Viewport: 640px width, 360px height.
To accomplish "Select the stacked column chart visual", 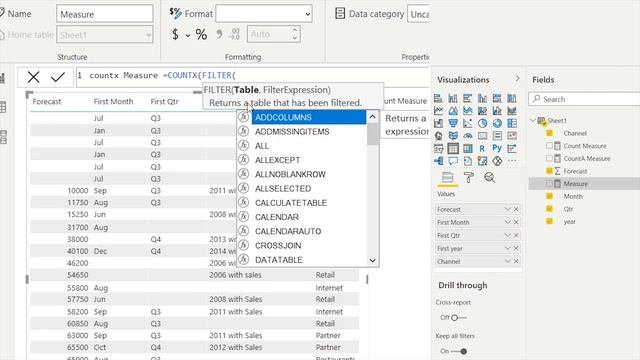I will tap(453, 98).
